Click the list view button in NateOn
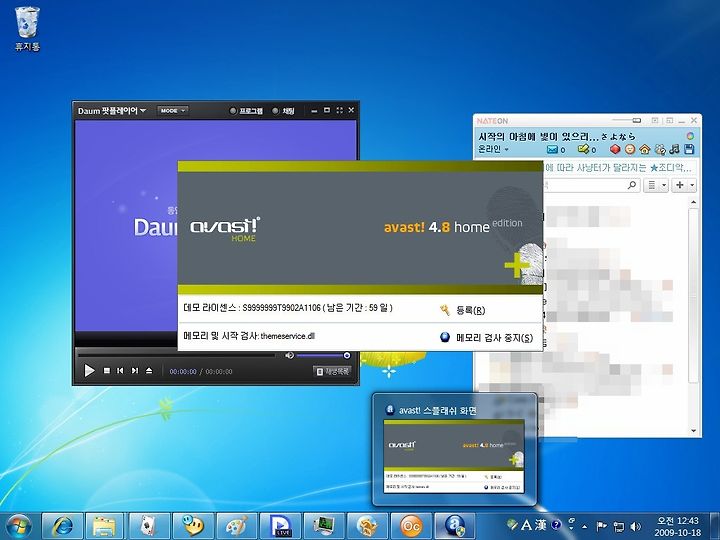The image size is (720, 540). pyautogui.click(x=652, y=186)
